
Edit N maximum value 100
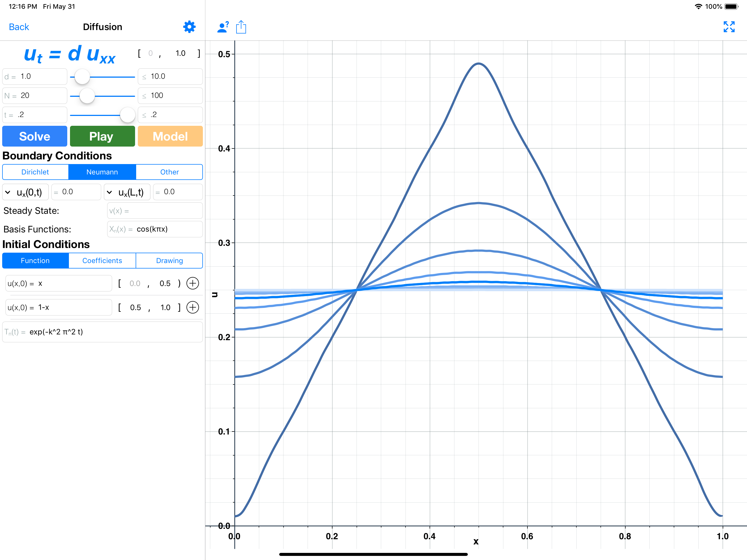click(170, 96)
